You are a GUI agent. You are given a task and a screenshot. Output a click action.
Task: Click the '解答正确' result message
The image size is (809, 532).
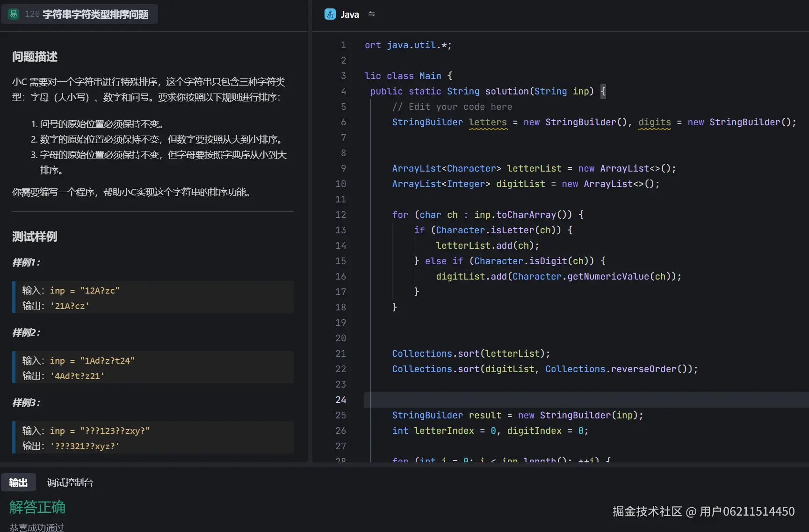coord(37,507)
